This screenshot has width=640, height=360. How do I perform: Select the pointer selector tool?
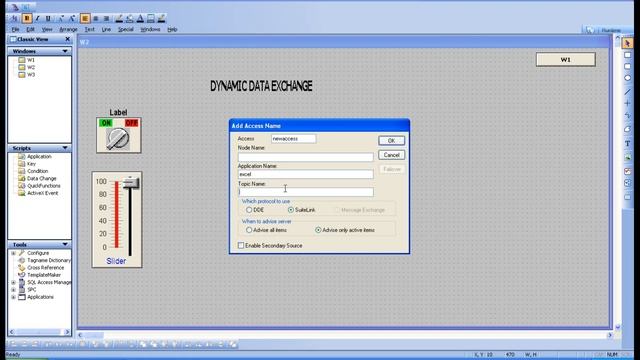(627, 43)
